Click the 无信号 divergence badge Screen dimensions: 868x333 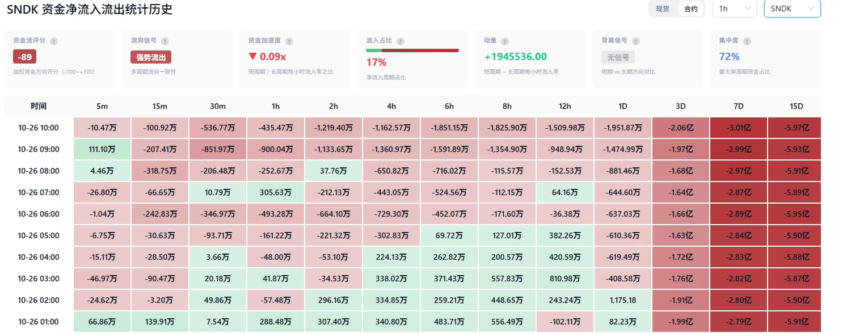coord(618,57)
